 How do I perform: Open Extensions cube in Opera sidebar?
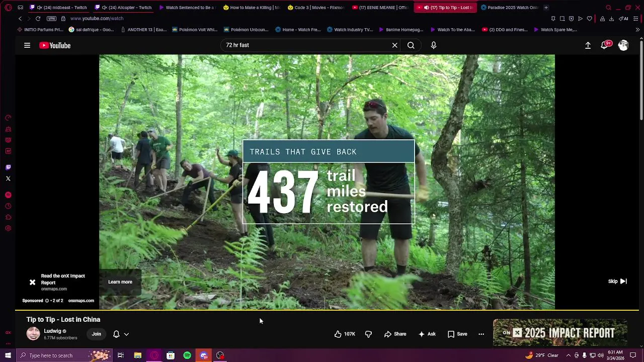click(8, 217)
